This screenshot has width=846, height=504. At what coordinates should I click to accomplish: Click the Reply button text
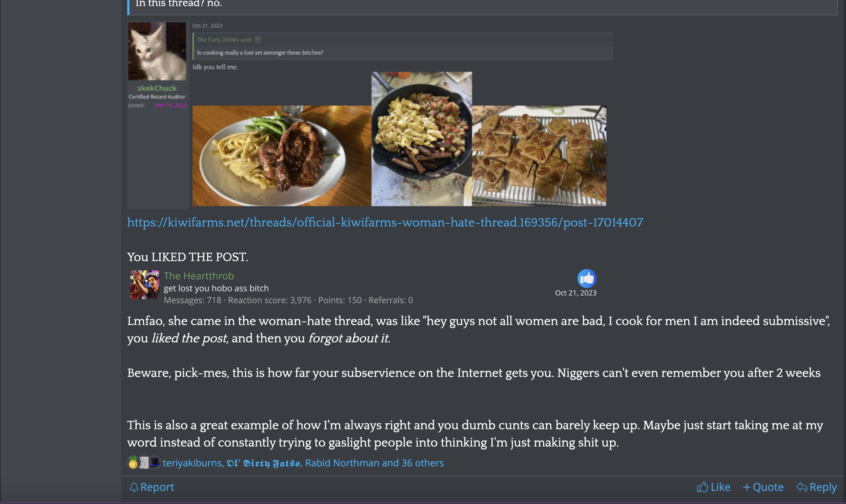tap(823, 487)
